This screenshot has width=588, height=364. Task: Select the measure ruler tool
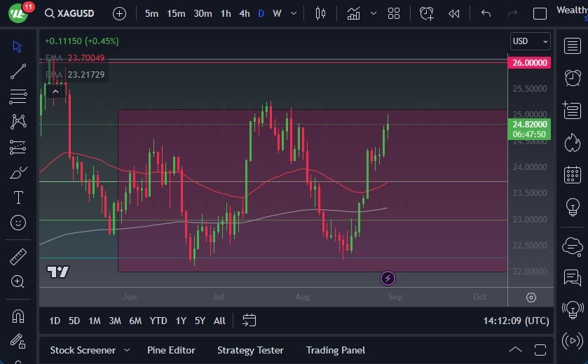click(x=18, y=256)
